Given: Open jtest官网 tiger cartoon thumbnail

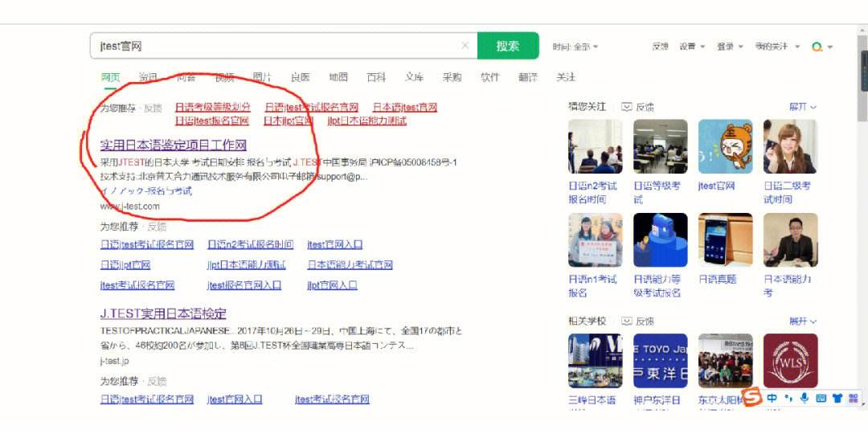Looking at the screenshot, I should [725, 146].
